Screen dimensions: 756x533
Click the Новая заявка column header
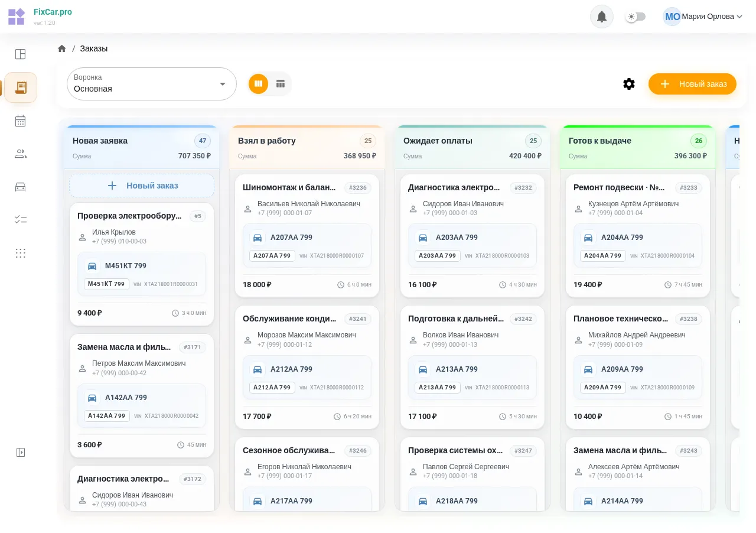(x=142, y=148)
